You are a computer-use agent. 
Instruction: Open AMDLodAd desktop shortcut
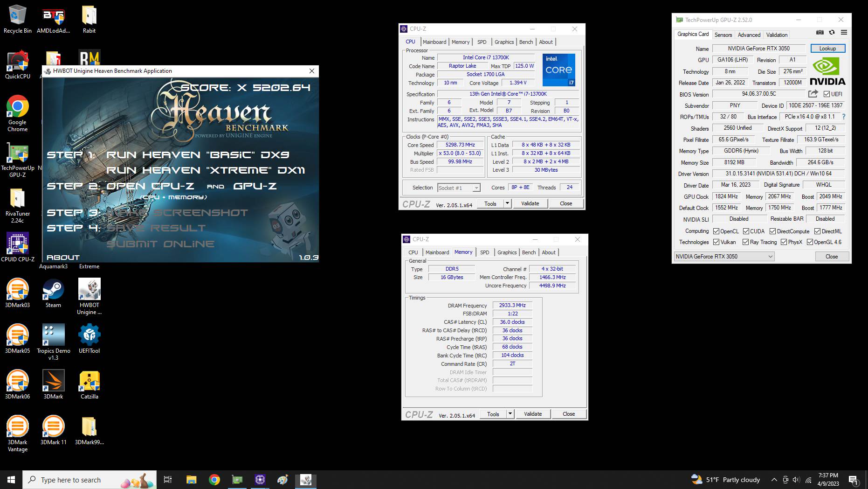(53, 20)
